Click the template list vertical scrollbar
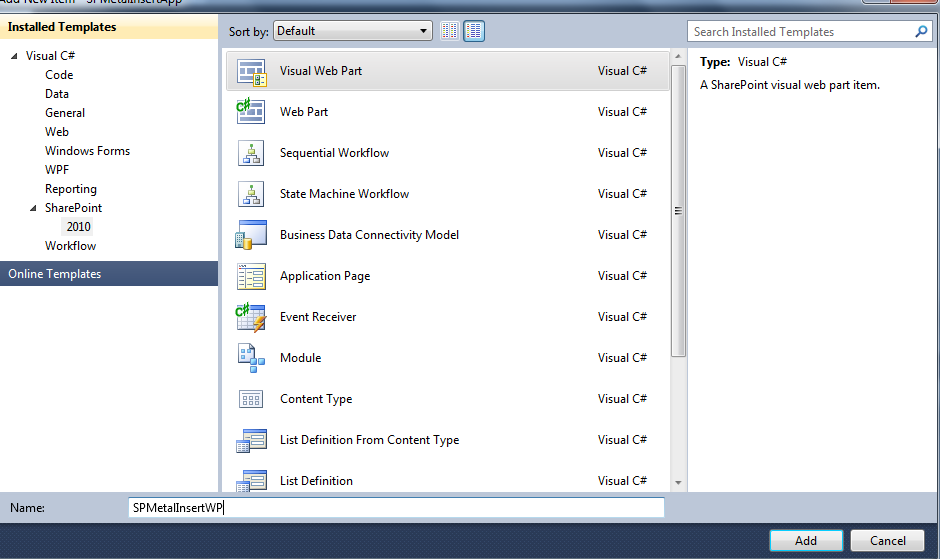940x559 pixels. (x=678, y=210)
